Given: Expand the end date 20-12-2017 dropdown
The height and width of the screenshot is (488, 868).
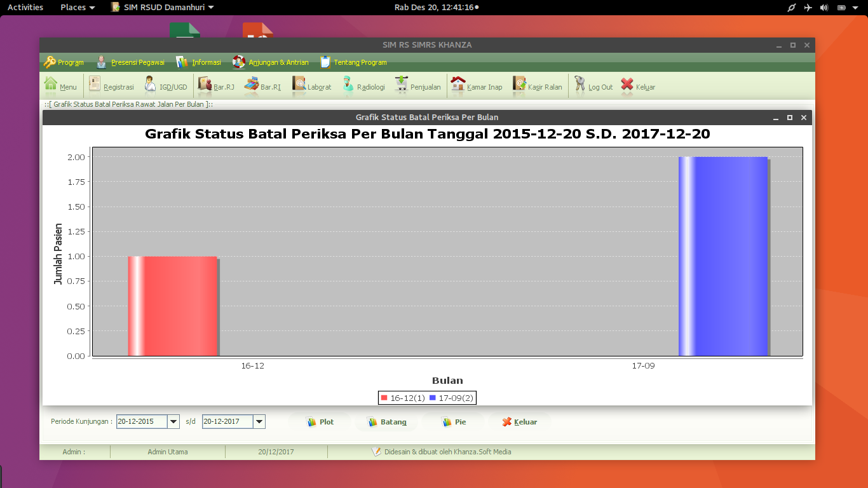Looking at the screenshot, I should (x=259, y=421).
